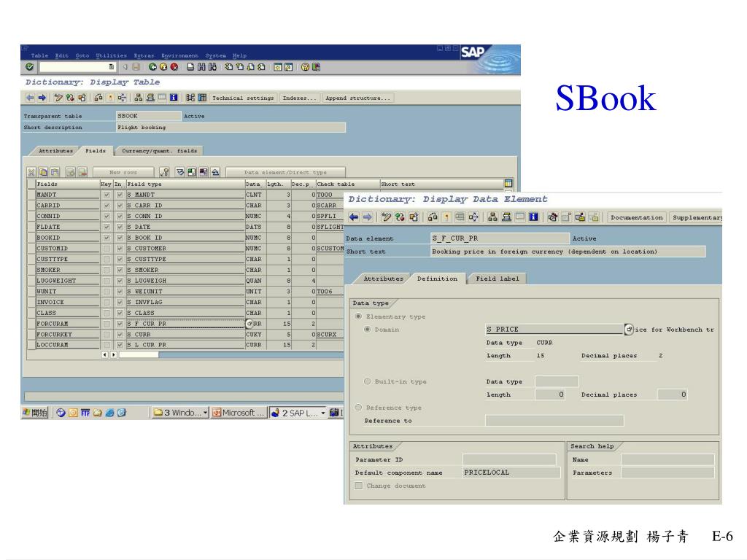
Task: Click the Print icon in Display Table toolbar
Action: pos(190,67)
